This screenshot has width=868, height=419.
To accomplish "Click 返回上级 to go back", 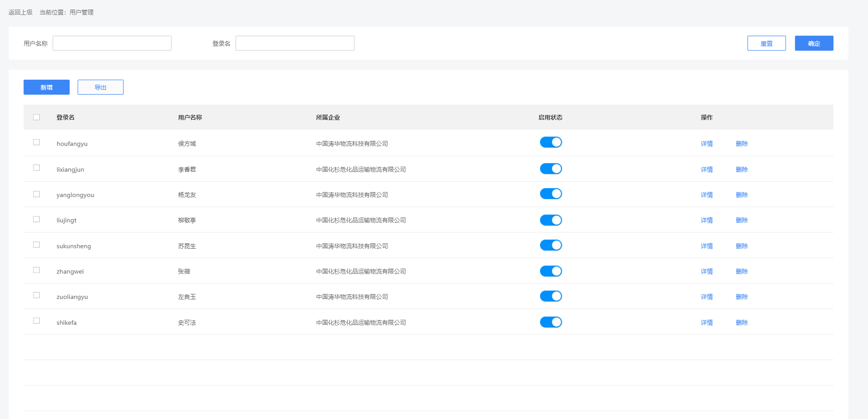I will click(x=20, y=12).
